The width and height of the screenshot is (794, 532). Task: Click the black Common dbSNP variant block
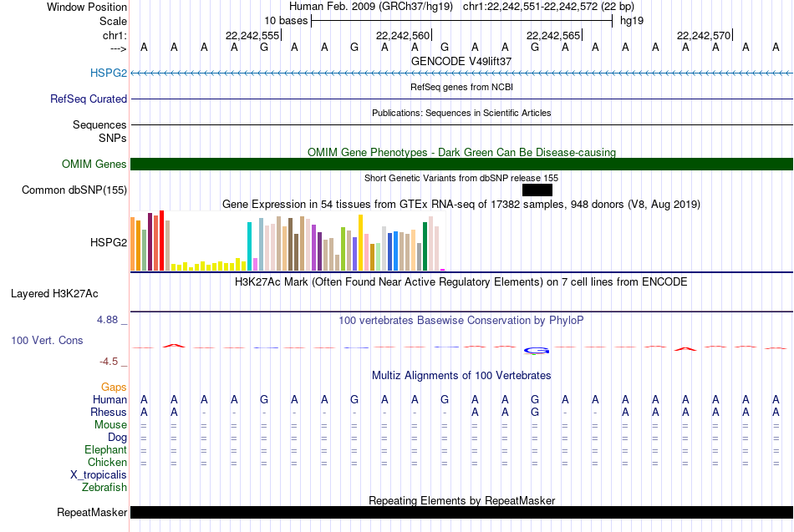(x=537, y=190)
